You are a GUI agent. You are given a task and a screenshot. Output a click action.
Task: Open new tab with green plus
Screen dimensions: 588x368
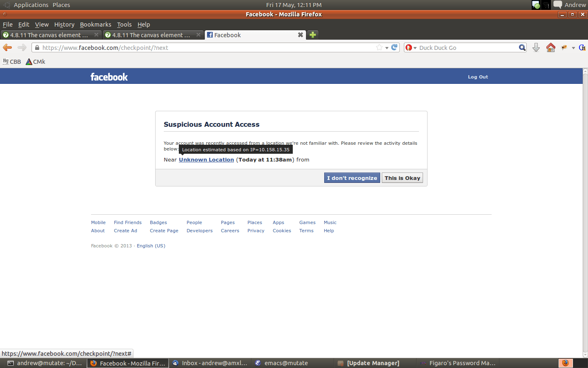313,35
